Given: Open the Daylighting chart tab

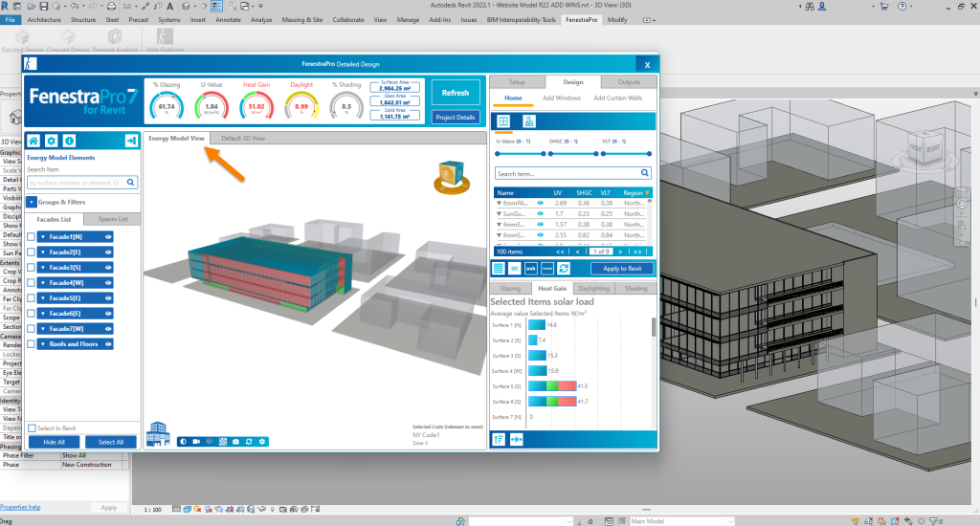Looking at the screenshot, I should pos(593,289).
